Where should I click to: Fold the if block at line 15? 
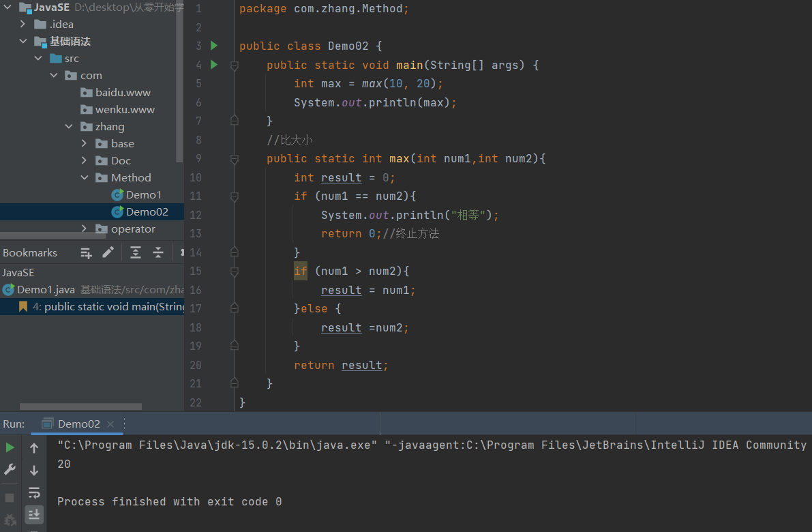[x=234, y=271]
